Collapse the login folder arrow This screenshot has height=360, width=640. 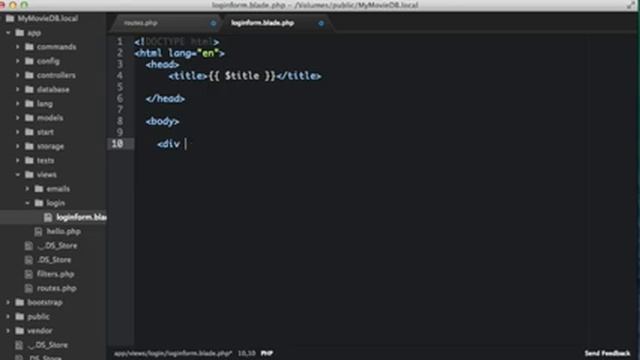pos(27,203)
